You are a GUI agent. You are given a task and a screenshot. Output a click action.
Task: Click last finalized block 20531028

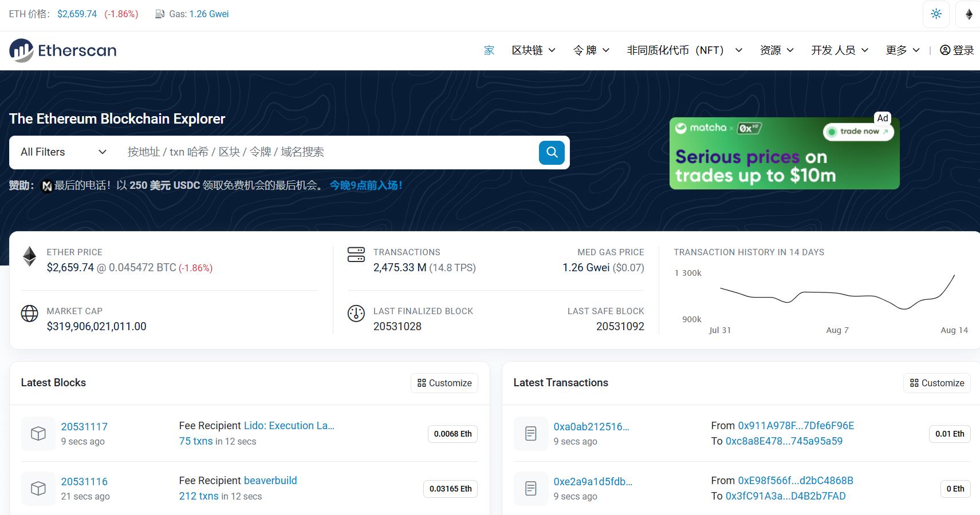(397, 326)
